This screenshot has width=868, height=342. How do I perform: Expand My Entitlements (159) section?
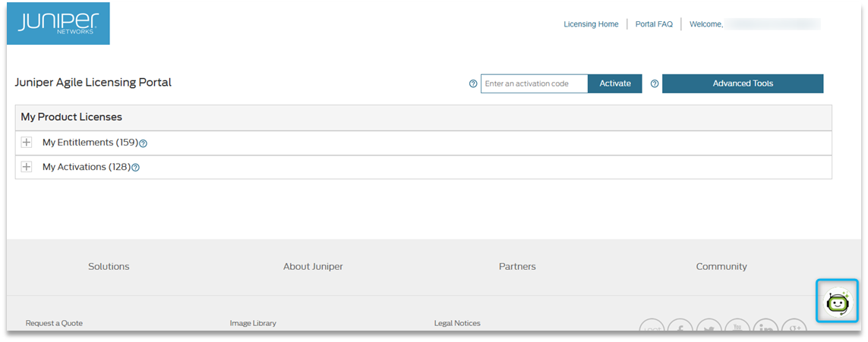pyautogui.click(x=26, y=143)
